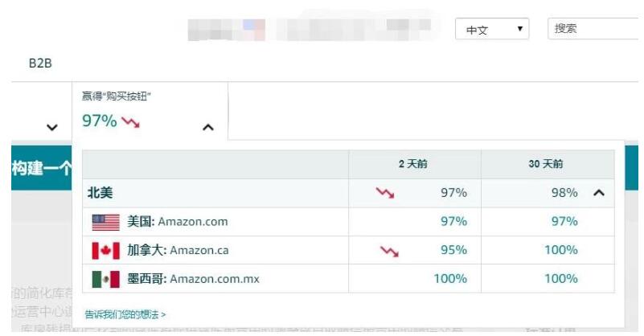
Task: Click the Mexico flag icon
Action: pyautogui.click(x=105, y=279)
